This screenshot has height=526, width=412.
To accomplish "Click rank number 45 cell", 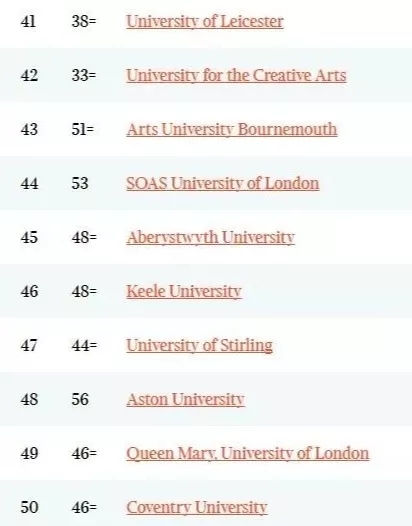I will pos(29,237).
